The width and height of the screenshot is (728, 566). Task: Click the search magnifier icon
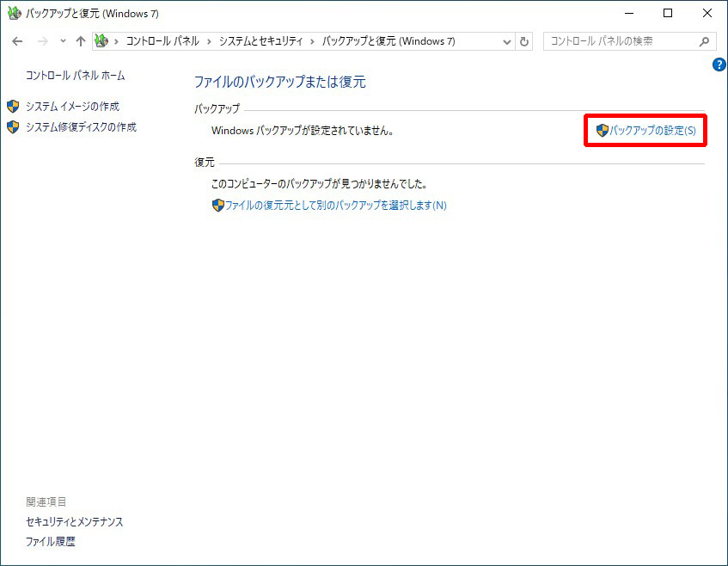click(704, 41)
